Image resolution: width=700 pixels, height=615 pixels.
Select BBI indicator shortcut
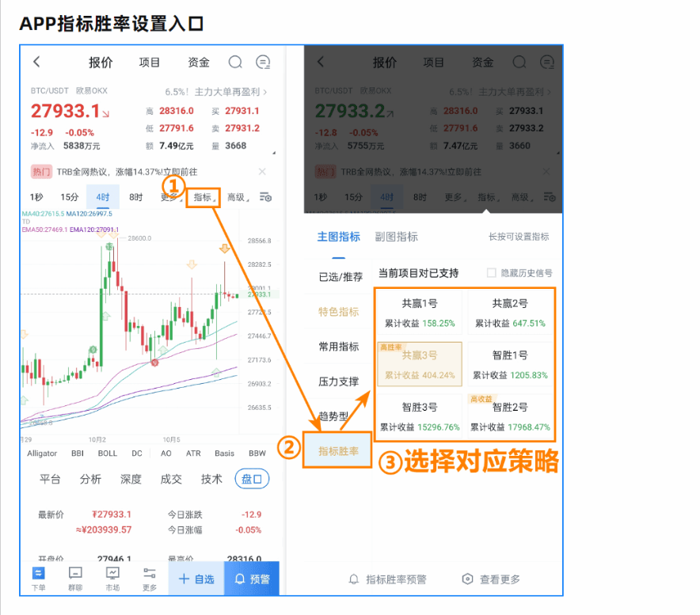[78, 453]
